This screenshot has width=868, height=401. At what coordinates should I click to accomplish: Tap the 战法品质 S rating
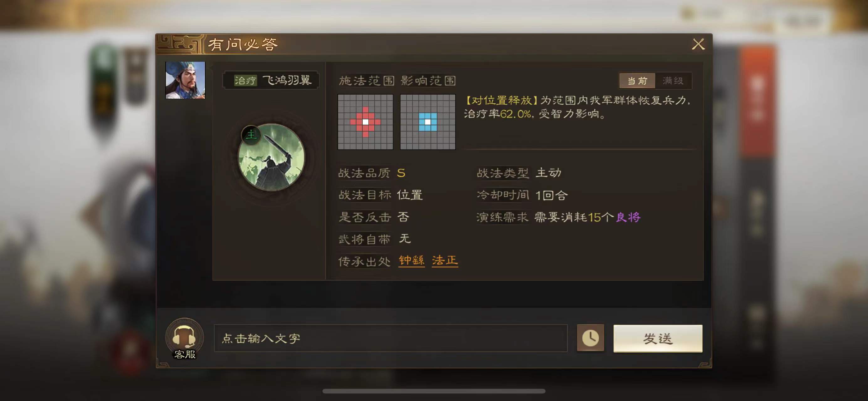[x=401, y=173]
